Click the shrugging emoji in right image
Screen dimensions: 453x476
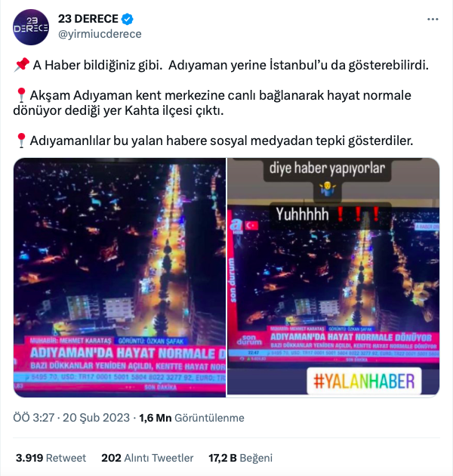pos(328,189)
